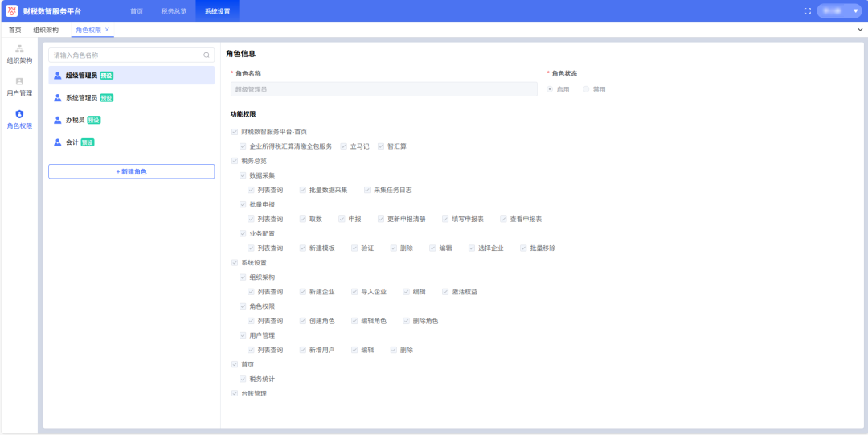
Task: Toggle fullscreen mode icon
Action: pos(808,11)
